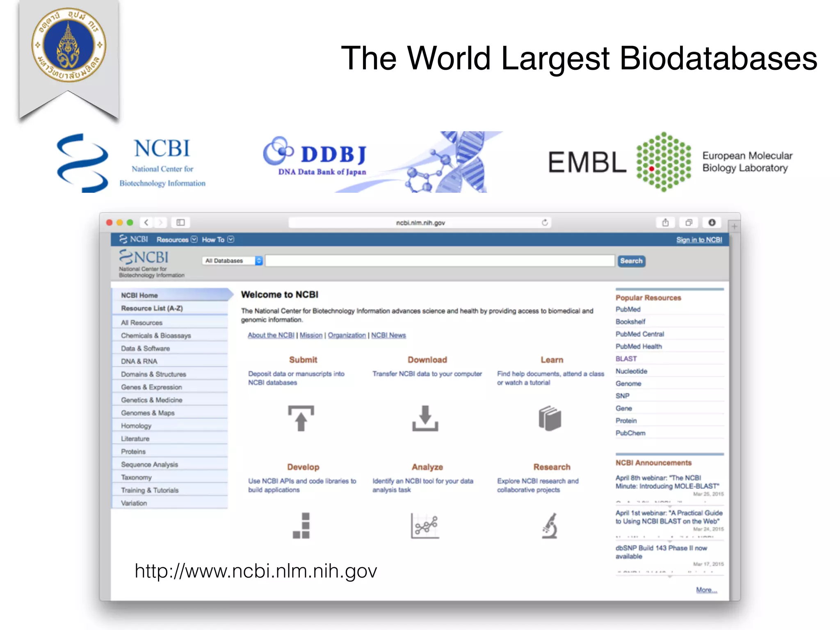
Task: Click the Develop blocks icon
Action: point(301,525)
